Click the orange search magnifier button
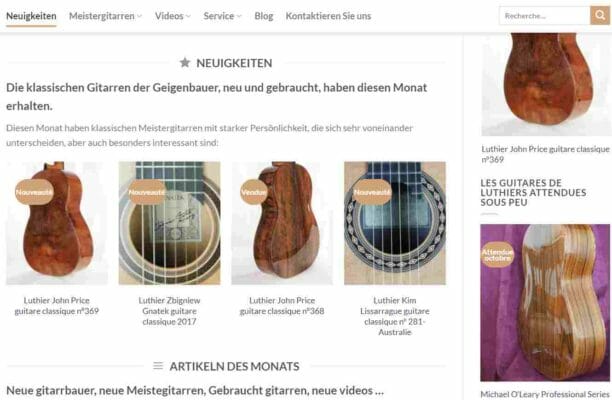612x400 pixels. [600, 16]
